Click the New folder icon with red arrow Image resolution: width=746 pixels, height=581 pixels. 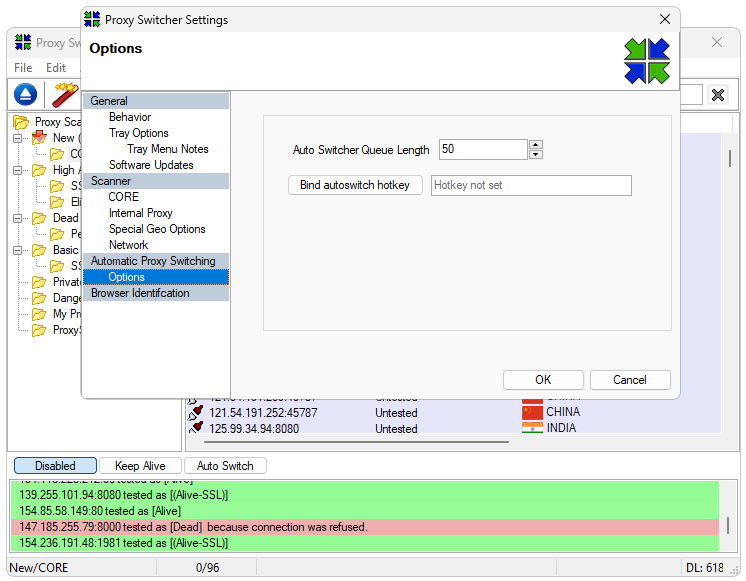pyautogui.click(x=39, y=138)
